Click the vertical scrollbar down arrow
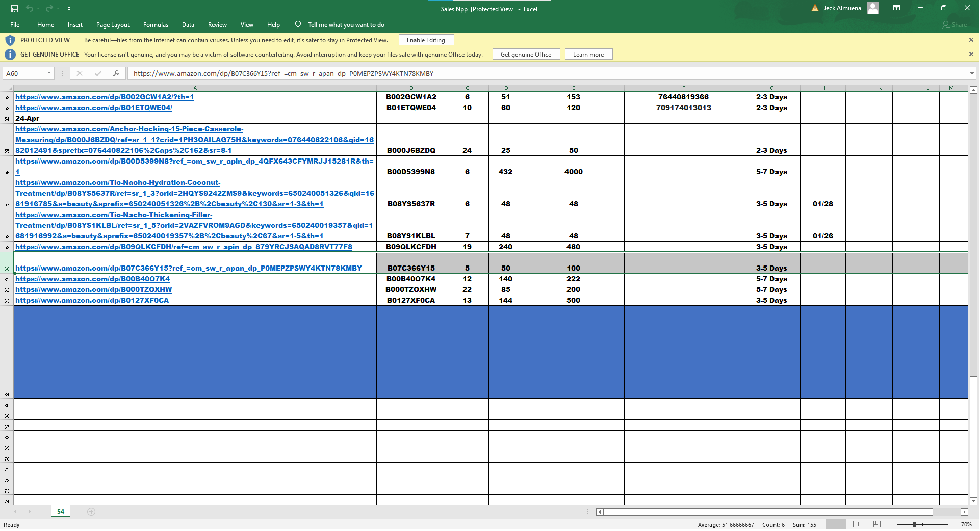 click(x=973, y=501)
